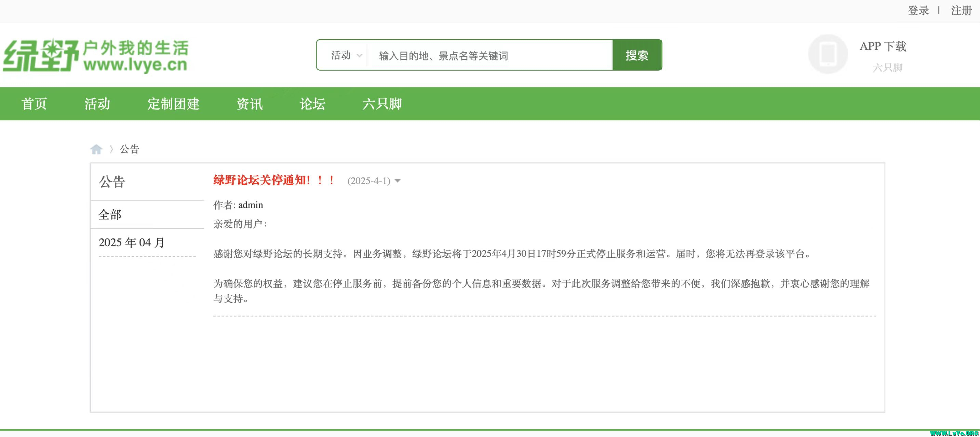Go to the 活动 navigation tab
The height and width of the screenshot is (437, 980).
coord(97,104)
